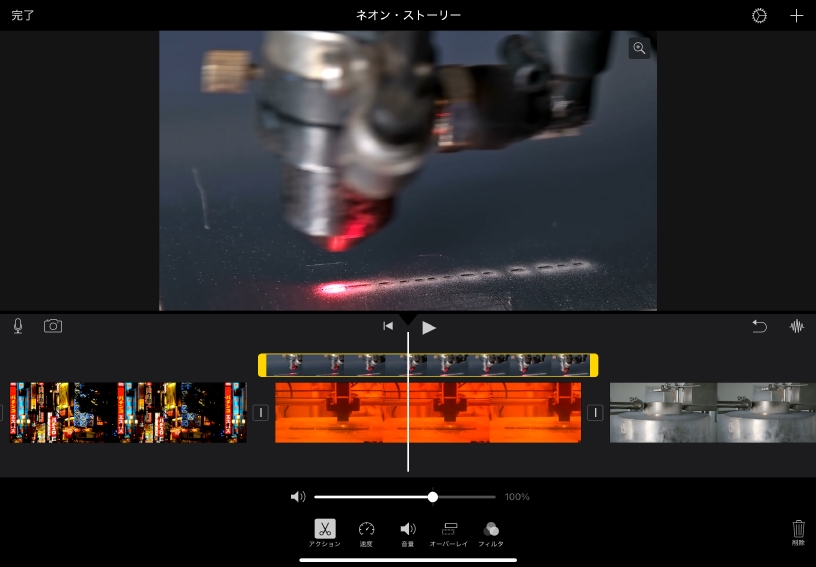
Task: Select the アクション scissors tab
Action: coord(324,532)
